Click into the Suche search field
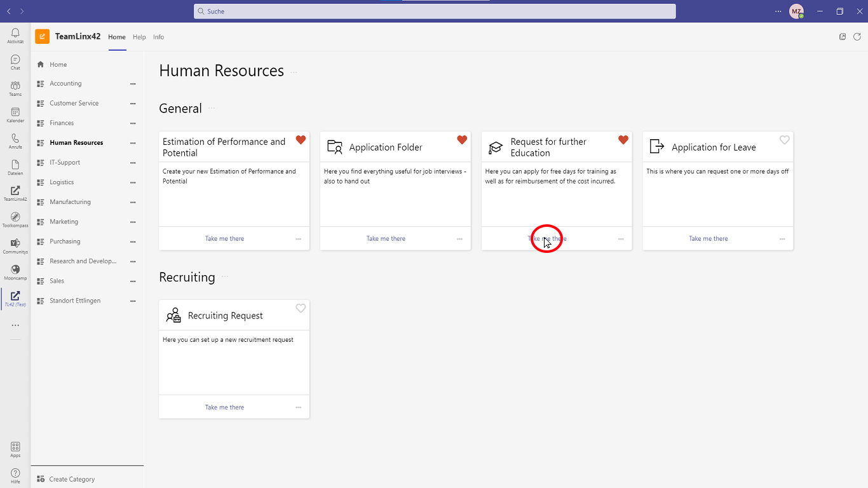Viewport: 868px width, 488px height. tap(435, 11)
